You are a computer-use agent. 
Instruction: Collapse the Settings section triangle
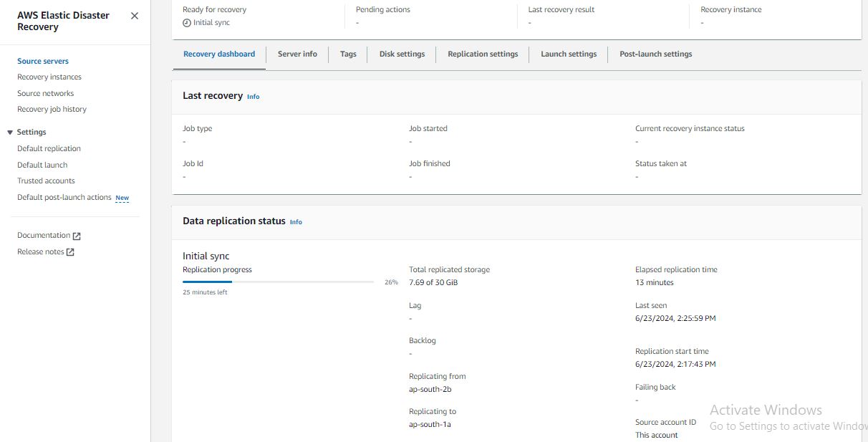click(10, 133)
